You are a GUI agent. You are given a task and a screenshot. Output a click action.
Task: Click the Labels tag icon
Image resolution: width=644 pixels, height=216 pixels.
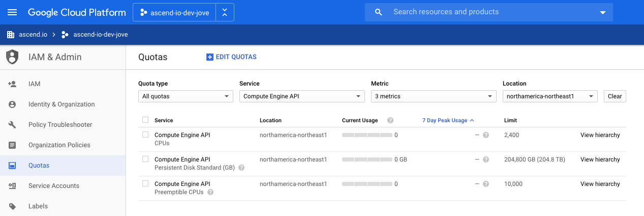(13, 206)
